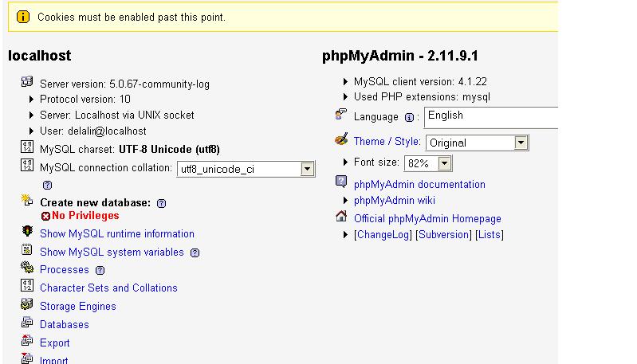This screenshot has height=364, width=637.
Task: Open the Subversion link
Action: (x=445, y=235)
